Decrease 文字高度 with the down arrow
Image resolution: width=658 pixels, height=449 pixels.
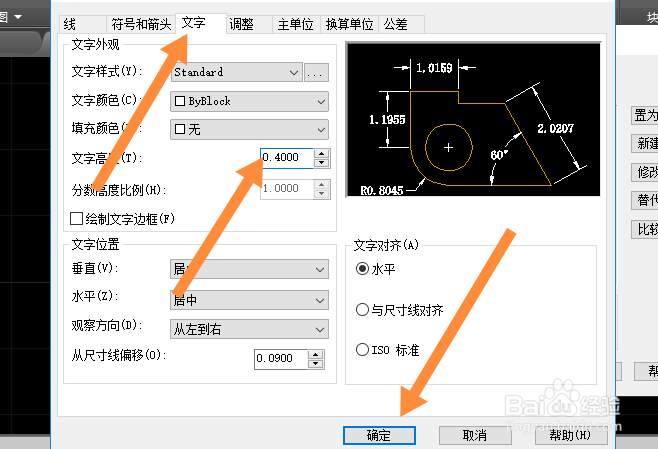click(322, 163)
